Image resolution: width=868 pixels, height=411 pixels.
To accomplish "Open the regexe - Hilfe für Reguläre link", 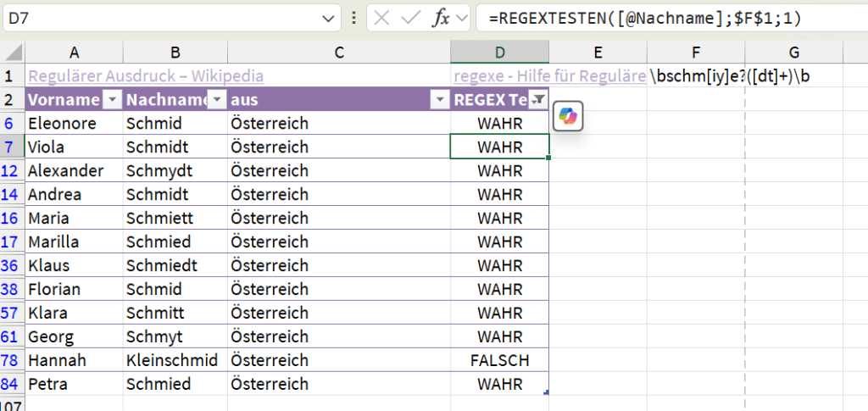I will click(549, 76).
